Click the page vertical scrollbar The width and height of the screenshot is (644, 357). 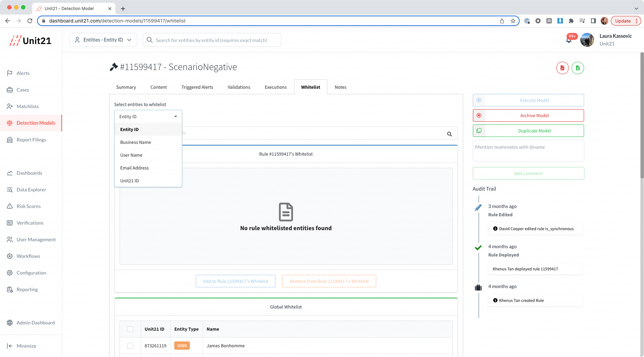click(x=642, y=116)
